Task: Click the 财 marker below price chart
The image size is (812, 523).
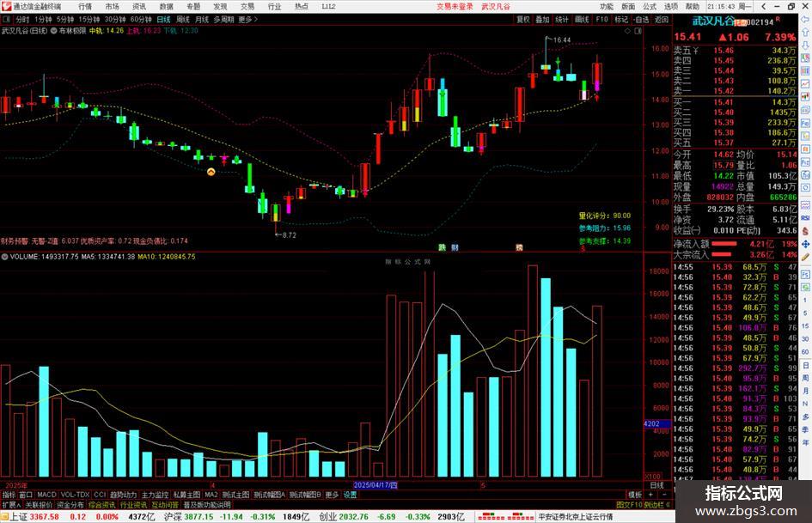Action: pos(455,247)
